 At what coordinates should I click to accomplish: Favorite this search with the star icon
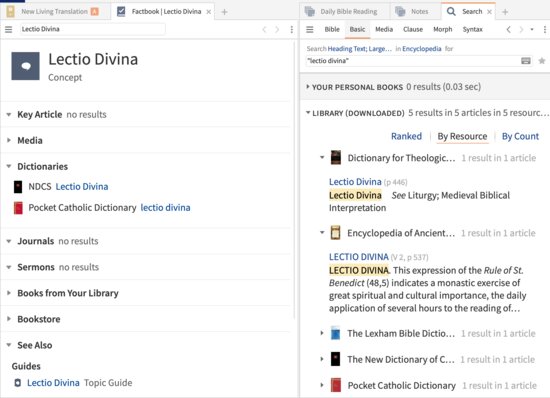(542, 61)
